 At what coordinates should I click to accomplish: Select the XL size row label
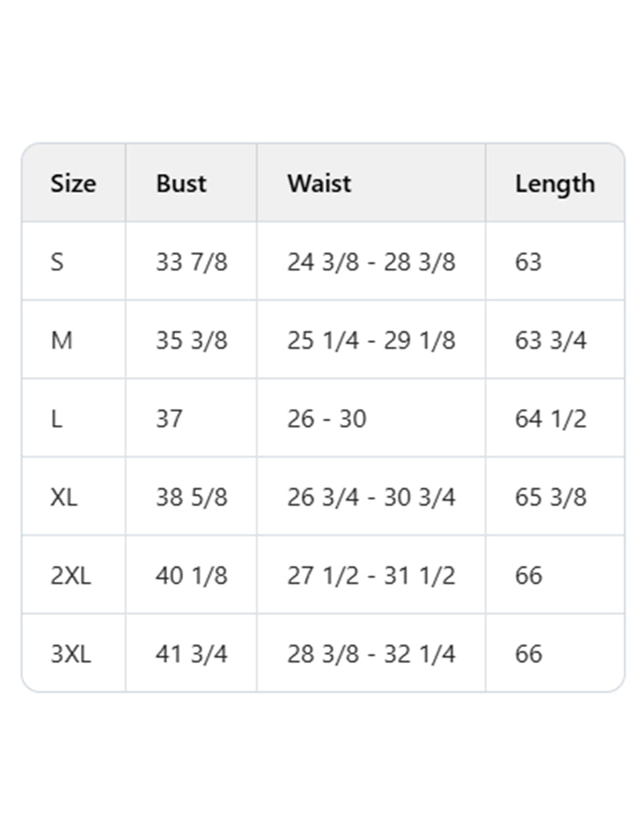click(64, 497)
